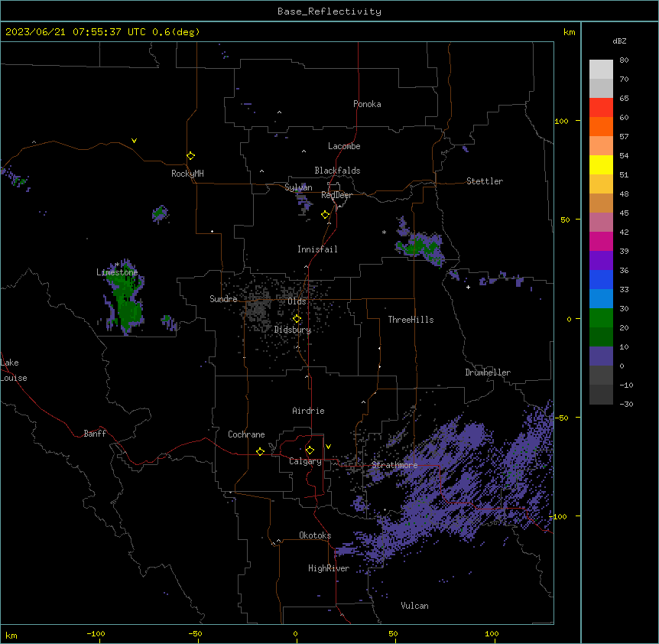Click the Drumheller label
659x644 pixels.
pos(488,372)
